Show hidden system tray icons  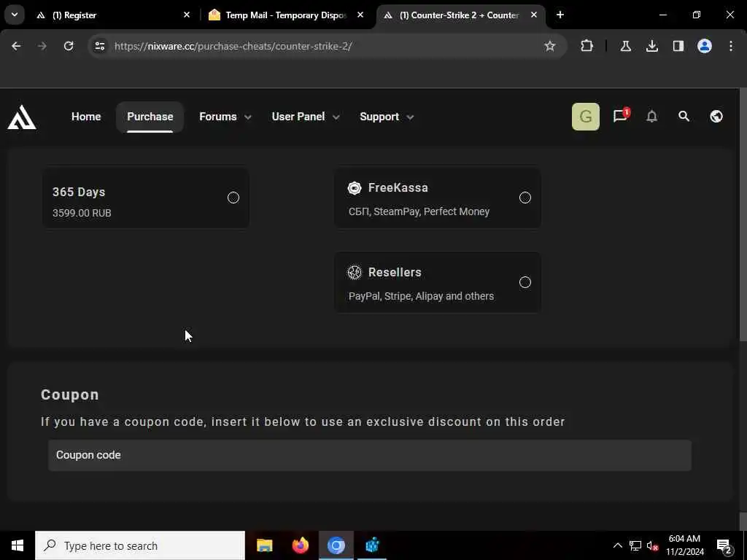pos(617,545)
